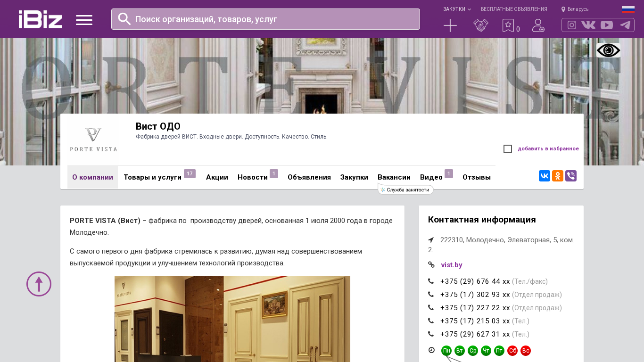
Task: Click the scroll-to-top arrow
Action: 39,284
